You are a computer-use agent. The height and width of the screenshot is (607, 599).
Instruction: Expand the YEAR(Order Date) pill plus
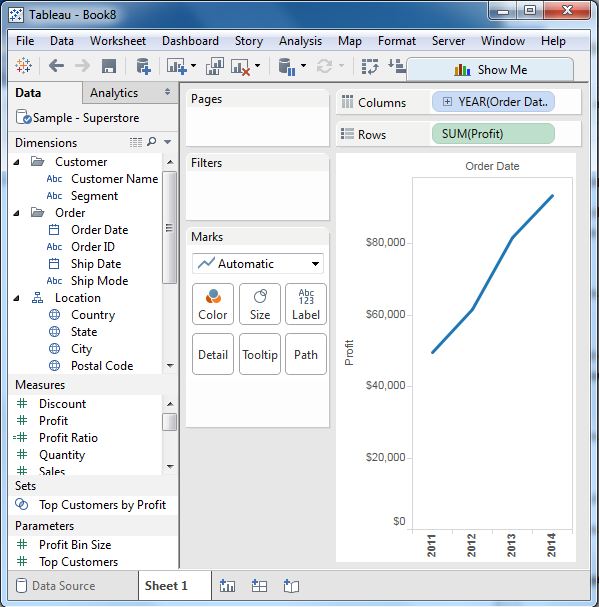click(x=447, y=102)
